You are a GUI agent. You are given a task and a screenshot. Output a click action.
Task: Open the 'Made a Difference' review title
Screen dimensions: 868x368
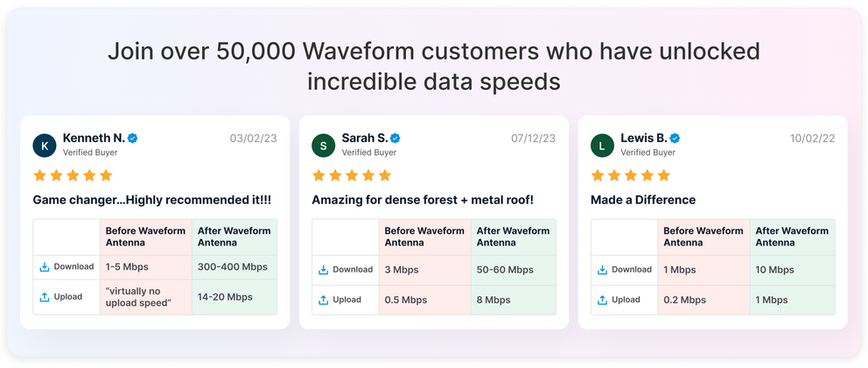(x=643, y=200)
